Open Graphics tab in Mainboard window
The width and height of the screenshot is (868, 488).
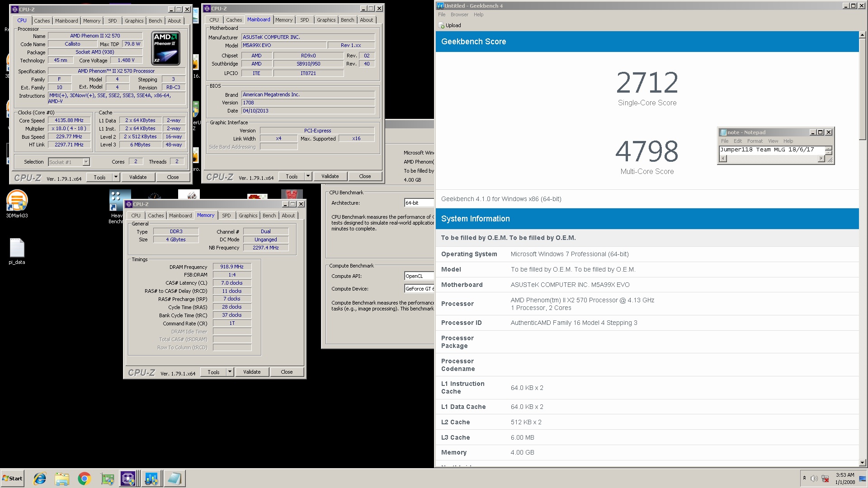point(326,20)
